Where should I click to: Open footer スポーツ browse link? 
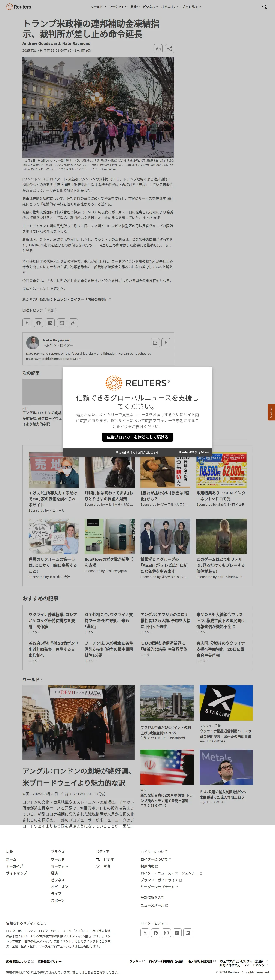pos(58,901)
